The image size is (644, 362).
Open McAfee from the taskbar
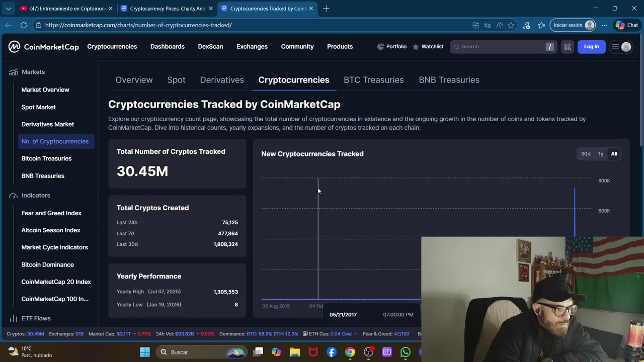click(313, 352)
